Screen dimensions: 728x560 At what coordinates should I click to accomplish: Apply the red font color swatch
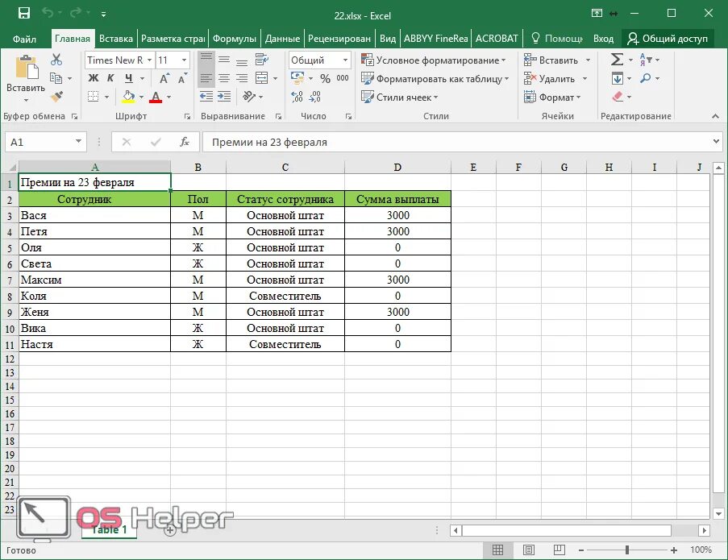156,97
